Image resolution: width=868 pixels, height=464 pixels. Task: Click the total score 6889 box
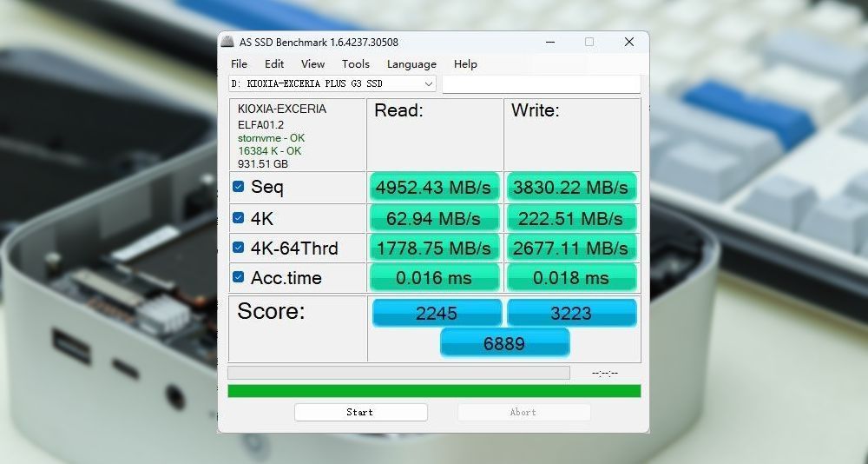(x=504, y=343)
